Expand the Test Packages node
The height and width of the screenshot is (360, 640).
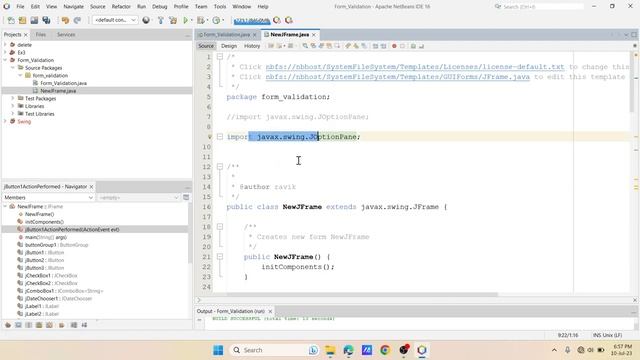(13, 98)
